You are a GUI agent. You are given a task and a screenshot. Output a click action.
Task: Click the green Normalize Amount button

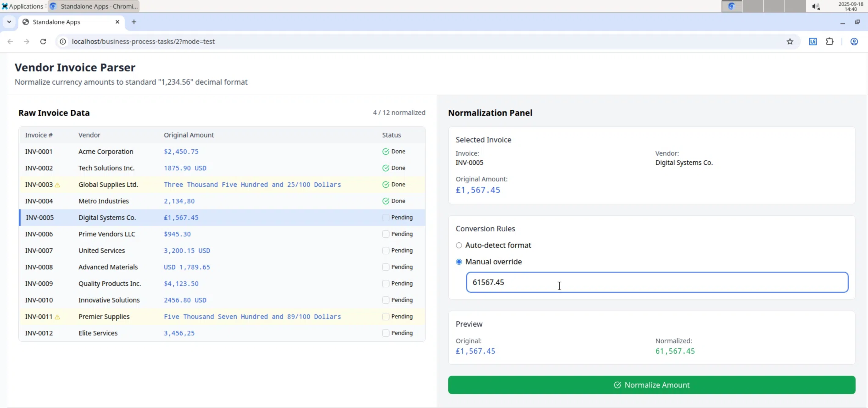click(651, 385)
